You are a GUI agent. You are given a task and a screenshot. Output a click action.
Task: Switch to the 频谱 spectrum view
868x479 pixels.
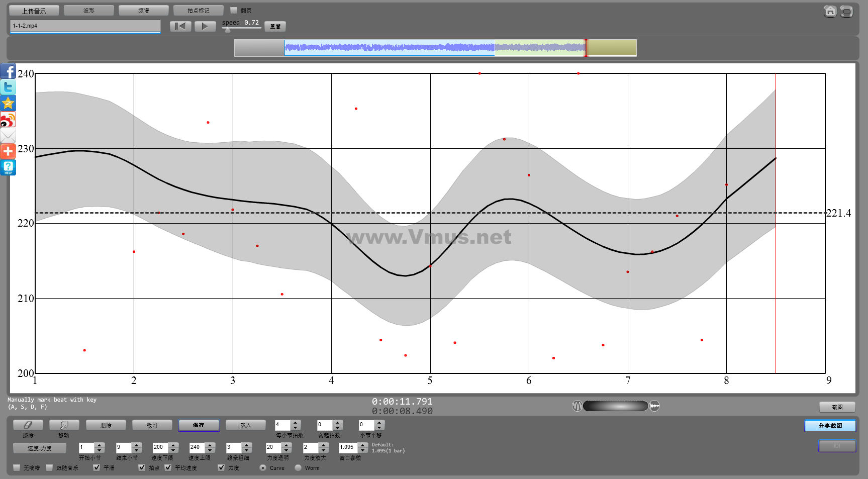[144, 11]
